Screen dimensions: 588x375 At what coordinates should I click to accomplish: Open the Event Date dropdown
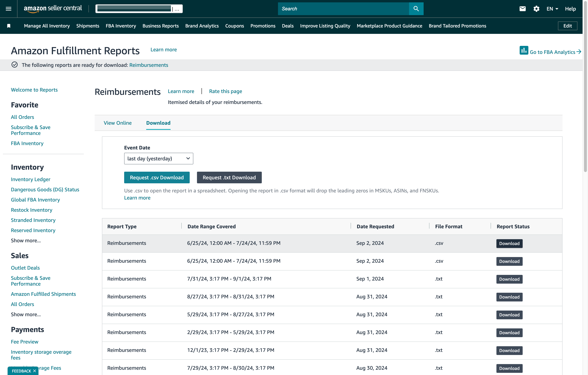click(x=159, y=158)
